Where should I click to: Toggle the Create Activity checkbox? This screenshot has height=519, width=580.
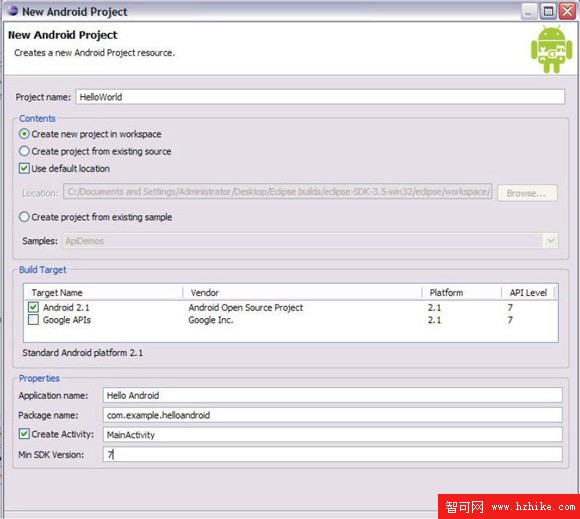[24, 434]
